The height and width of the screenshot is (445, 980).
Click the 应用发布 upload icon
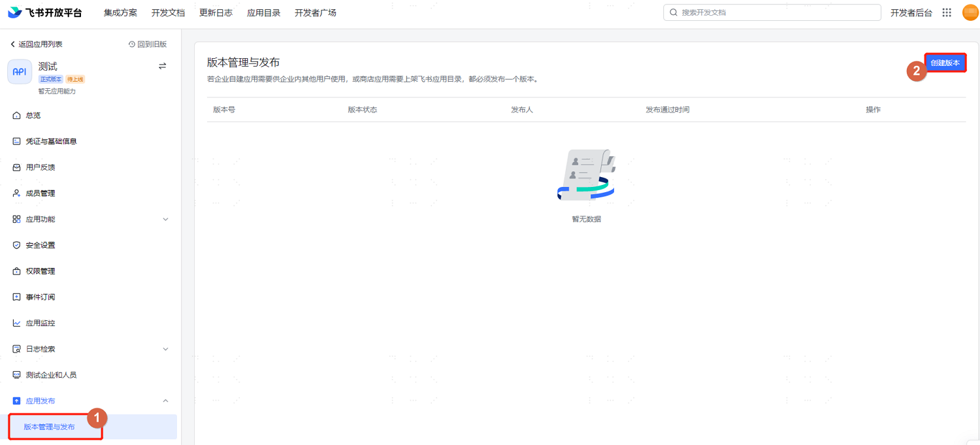coord(16,401)
